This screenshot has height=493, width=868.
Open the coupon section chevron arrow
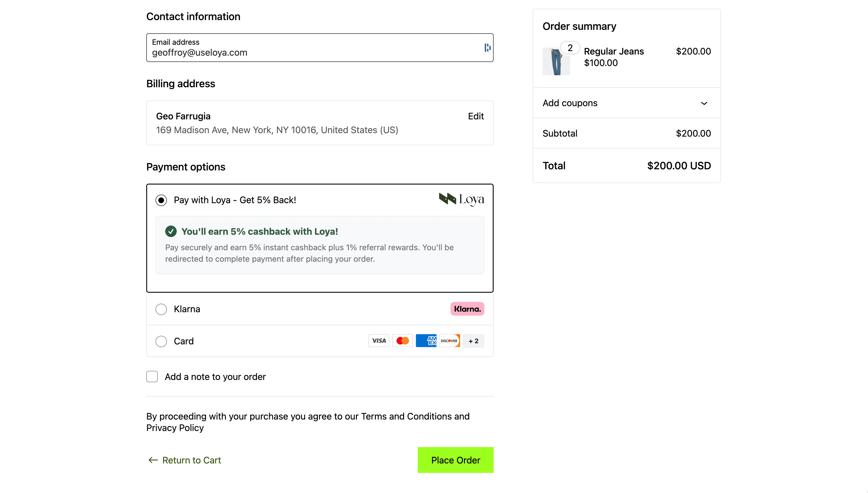coord(704,103)
